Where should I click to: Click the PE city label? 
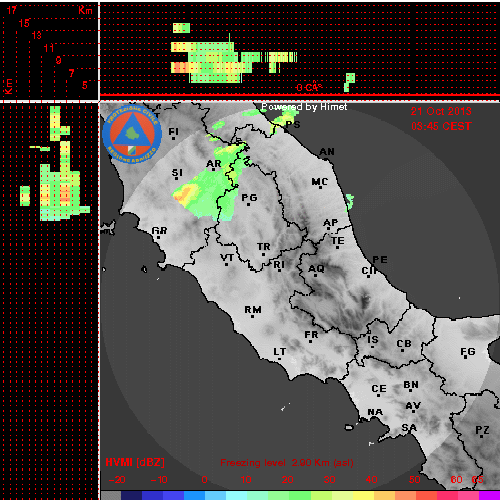click(x=380, y=260)
